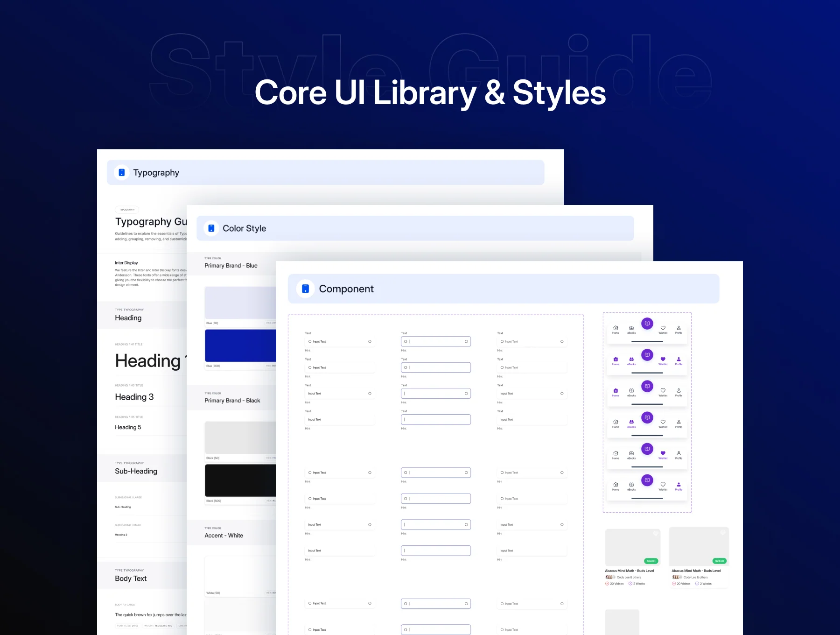Tap outline eBooks icon in the nav bar where only Profile is active

click(x=631, y=485)
